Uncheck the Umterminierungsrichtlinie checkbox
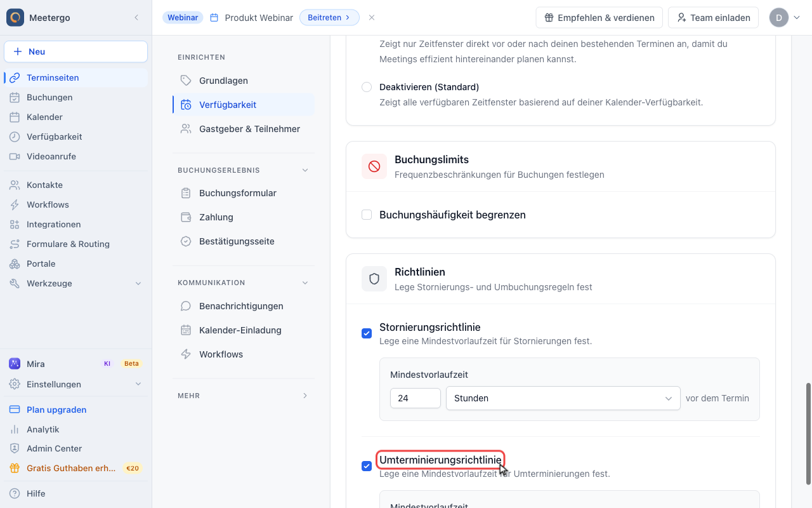The height and width of the screenshot is (508, 812). coord(367,466)
